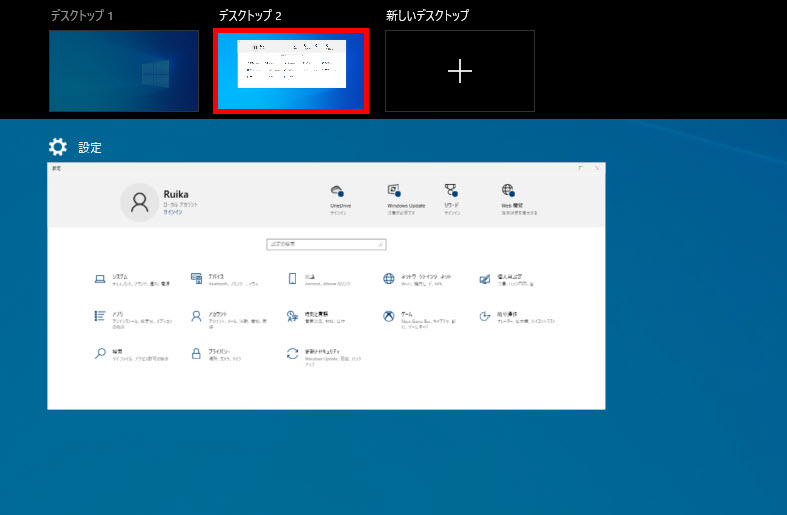Viewport: 787px width, 515px height.
Task: Click the 設定 gear icon above the window preview
Action: pos(58,147)
